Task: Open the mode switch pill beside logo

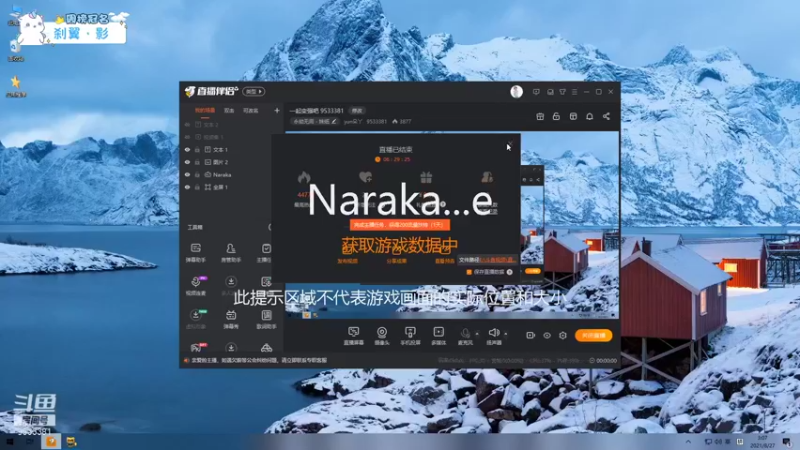Action: pos(254,92)
